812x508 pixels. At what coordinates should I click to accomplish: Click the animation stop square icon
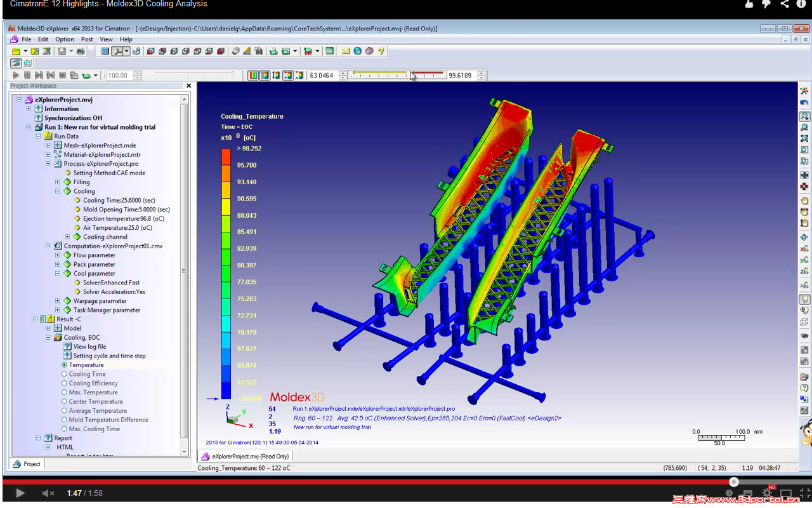pyautogui.click(x=62, y=76)
